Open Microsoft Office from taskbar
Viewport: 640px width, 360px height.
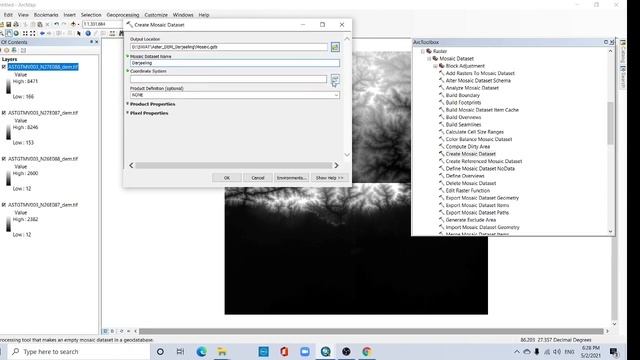pos(284,351)
